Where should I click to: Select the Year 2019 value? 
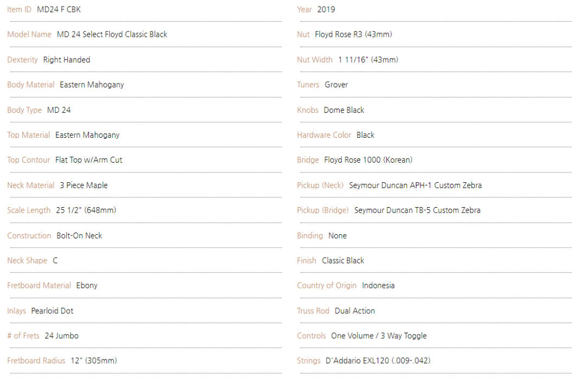click(326, 9)
